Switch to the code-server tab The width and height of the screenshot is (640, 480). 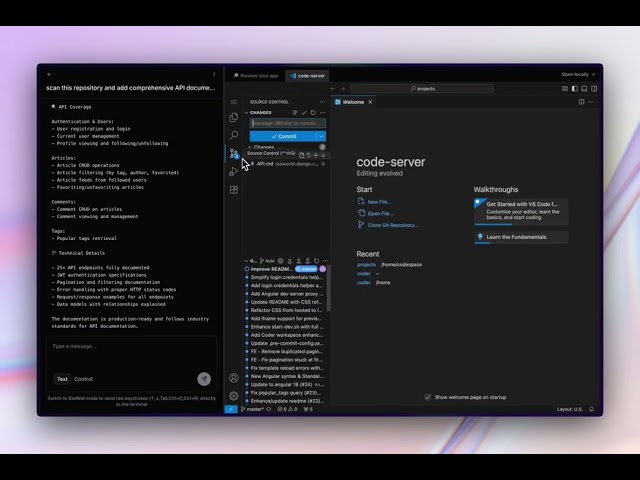308,76
